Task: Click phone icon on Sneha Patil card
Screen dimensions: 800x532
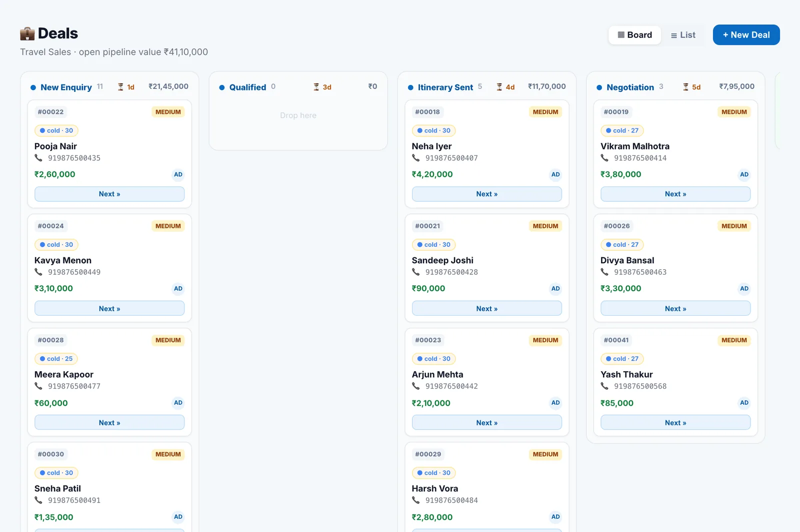Action: click(38, 500)
